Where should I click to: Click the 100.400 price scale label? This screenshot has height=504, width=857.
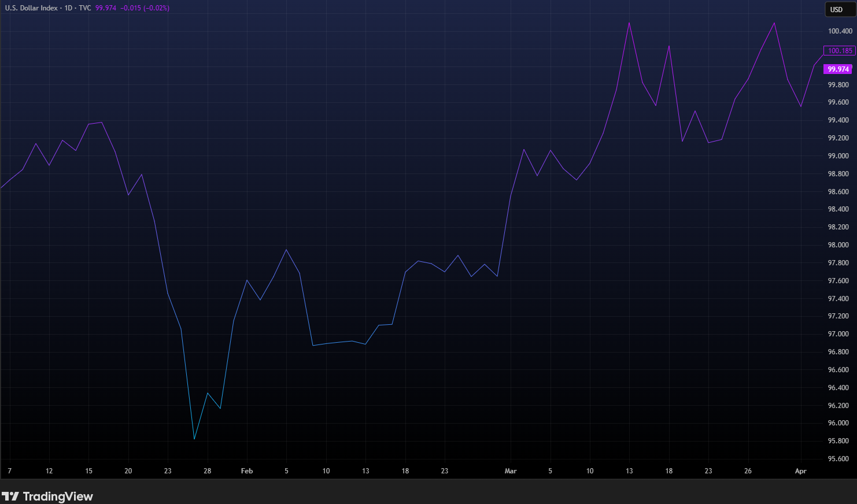click(840, 31)
